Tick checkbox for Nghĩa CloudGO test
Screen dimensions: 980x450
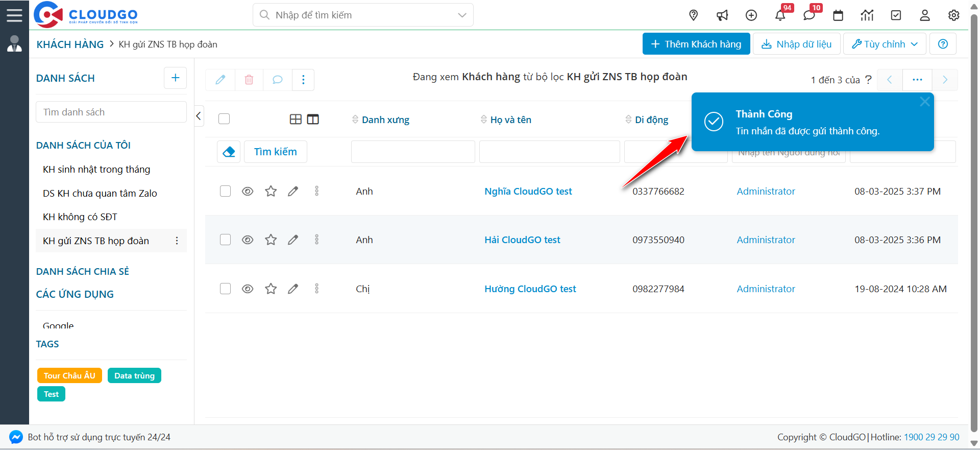225,191
